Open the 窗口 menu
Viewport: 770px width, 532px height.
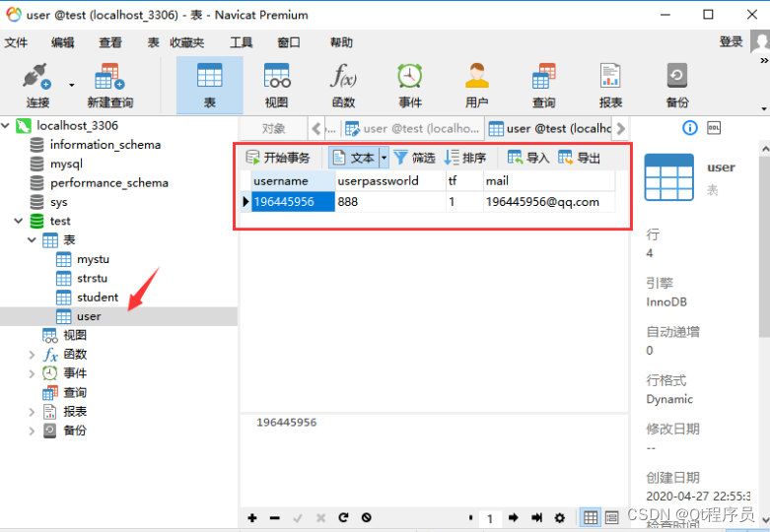point(288,42)
